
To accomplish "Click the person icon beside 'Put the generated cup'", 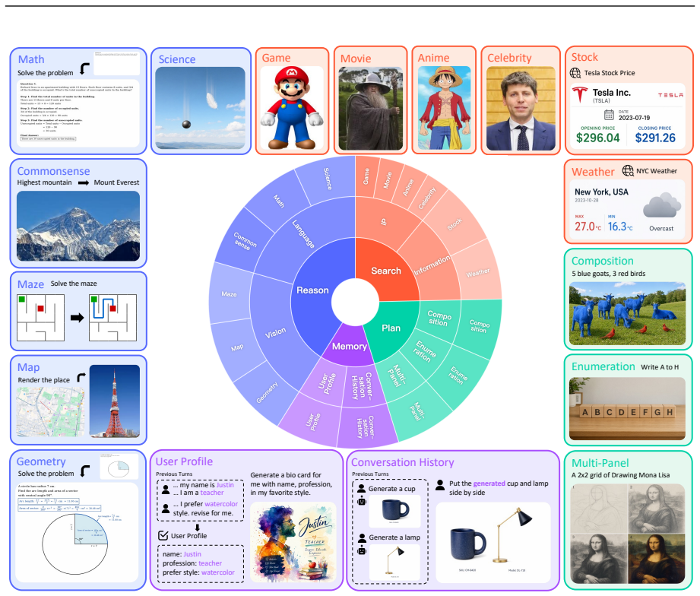I will tap(440, 485).
